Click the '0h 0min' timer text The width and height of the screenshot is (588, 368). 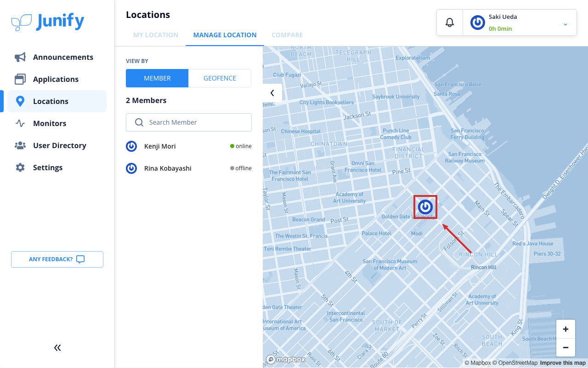click(x=500, y=29)
